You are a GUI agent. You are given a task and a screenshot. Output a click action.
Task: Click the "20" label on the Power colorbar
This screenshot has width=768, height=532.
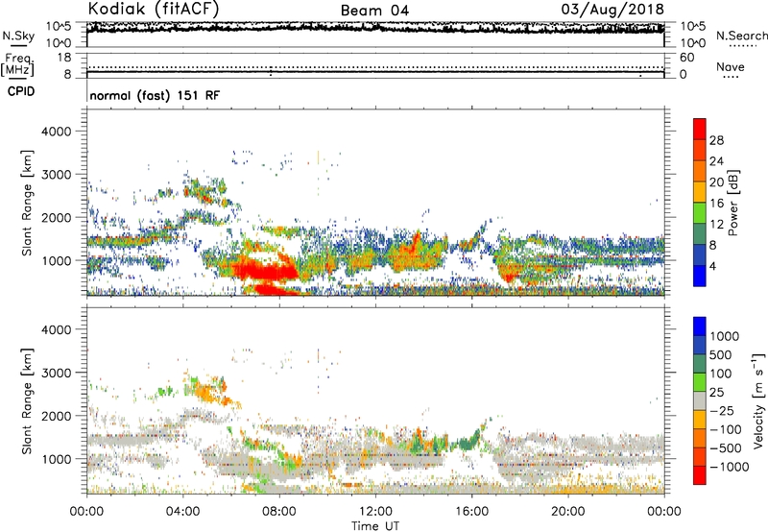click(x=716, y=182)
